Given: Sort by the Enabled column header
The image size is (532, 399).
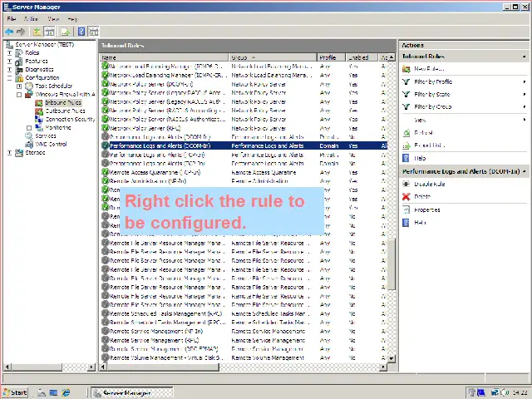Looking at the screenshot, I should point(362,57).
